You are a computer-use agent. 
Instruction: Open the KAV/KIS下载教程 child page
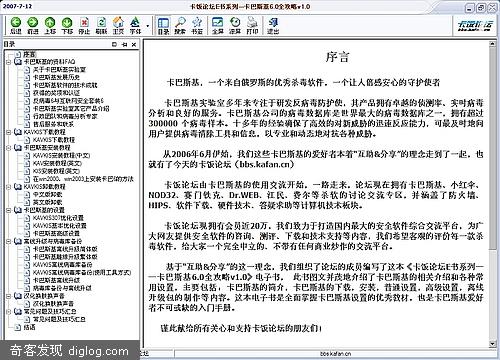coord(54,140)
